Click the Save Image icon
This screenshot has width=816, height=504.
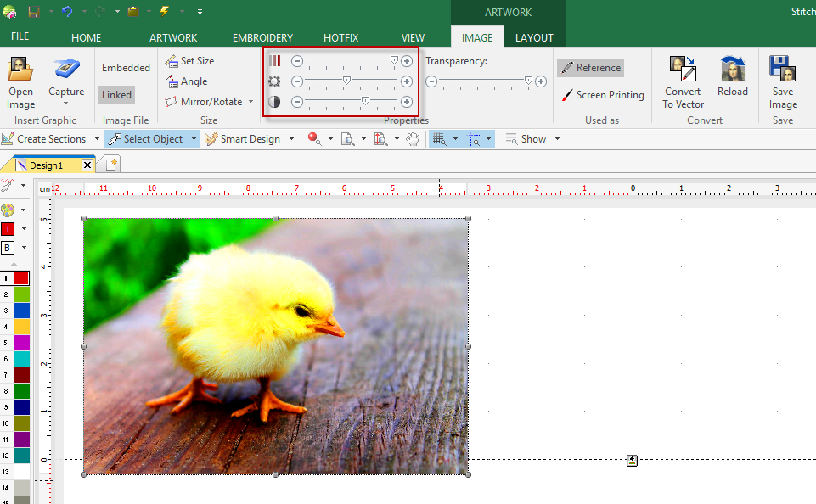(x=783, y=69)
